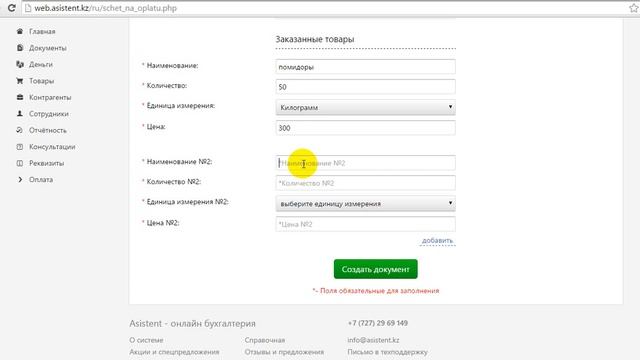This screenshot has width=640, height=360.
Task: Click the browser address bar URL
Action: coord(105,8)
